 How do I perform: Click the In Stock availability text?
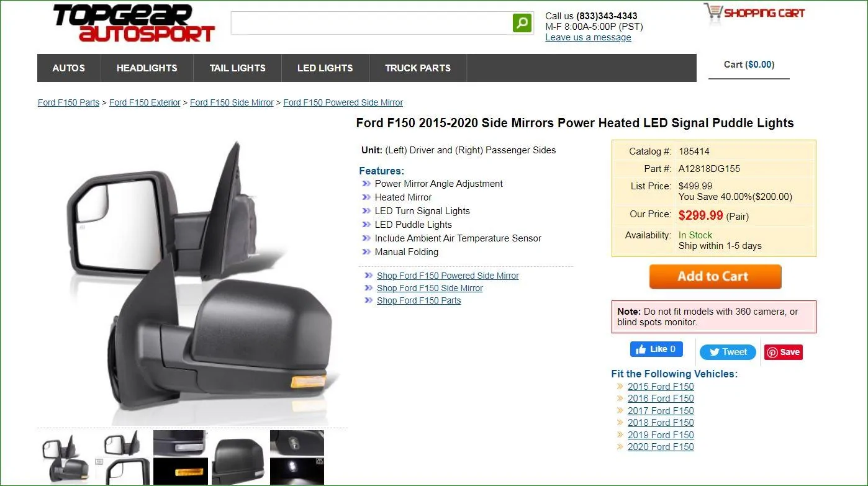coord(695,235)
